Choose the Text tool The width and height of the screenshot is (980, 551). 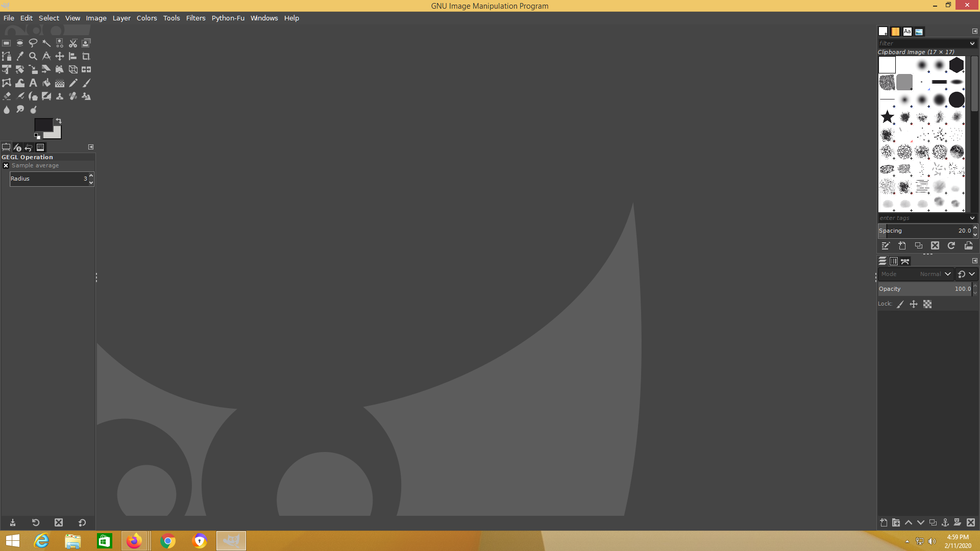click(33, 83)
